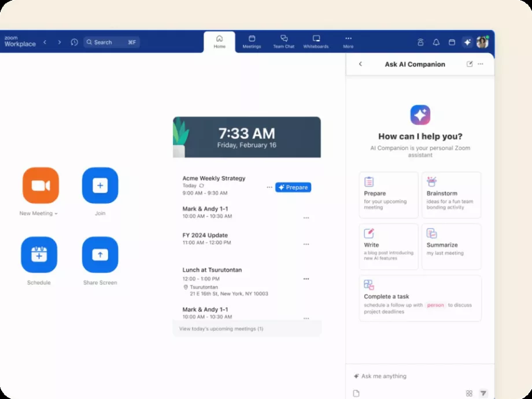532x399 pixels.
Task: Open options ellipsis for Acme Weekly Strategy
Action: pos(269,187)
